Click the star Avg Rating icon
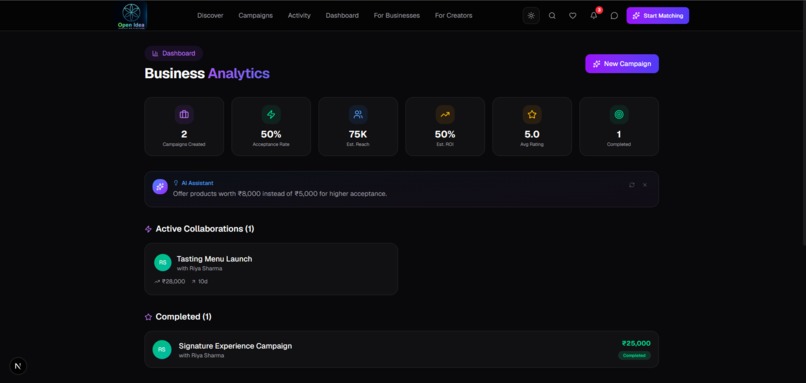 532,115
